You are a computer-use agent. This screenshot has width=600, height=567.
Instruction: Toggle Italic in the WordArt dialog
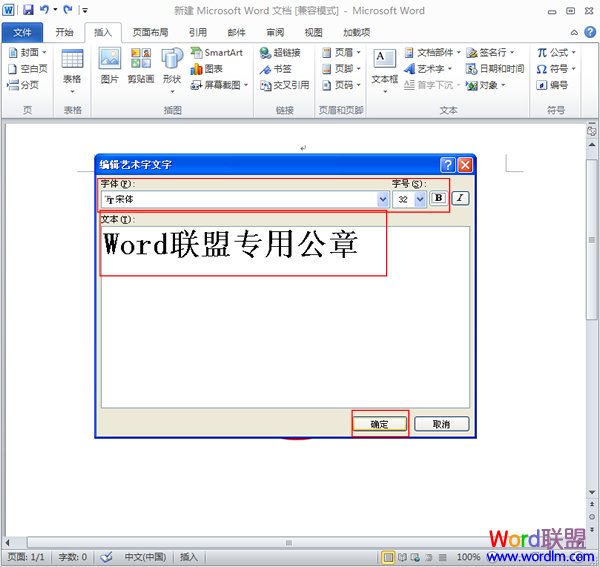(x=460, y=198)
